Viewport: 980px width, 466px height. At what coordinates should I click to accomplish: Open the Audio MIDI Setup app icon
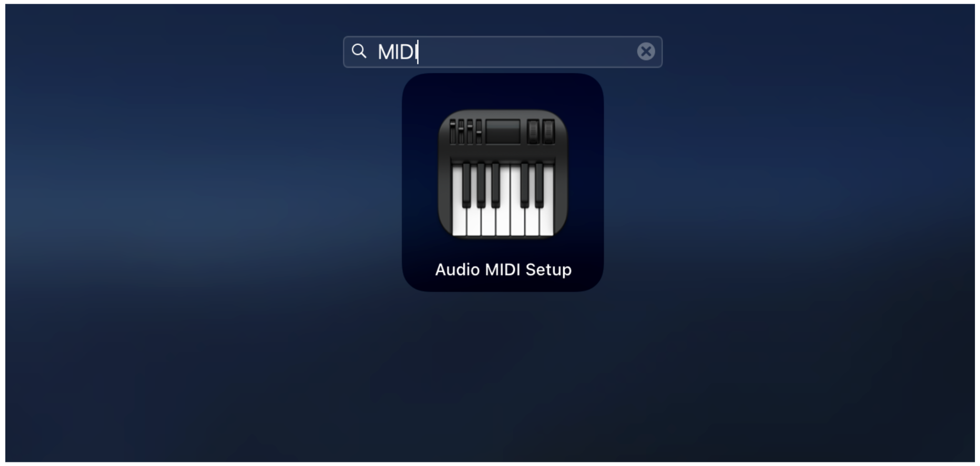pyautogui.click(x=503, y=174)
